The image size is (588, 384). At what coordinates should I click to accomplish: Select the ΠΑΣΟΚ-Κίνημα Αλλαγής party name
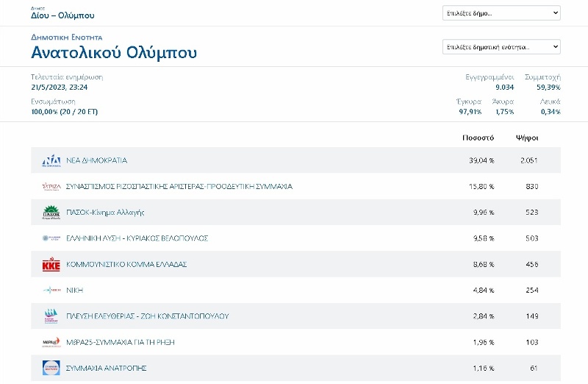pos(105,213)
